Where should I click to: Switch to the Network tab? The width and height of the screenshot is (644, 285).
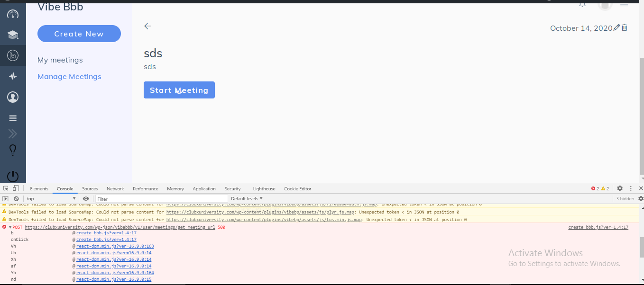tap(115, 188)
